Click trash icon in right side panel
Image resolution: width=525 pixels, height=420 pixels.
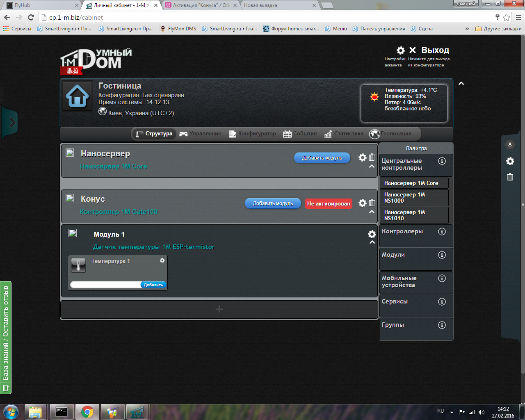(510, 177)
